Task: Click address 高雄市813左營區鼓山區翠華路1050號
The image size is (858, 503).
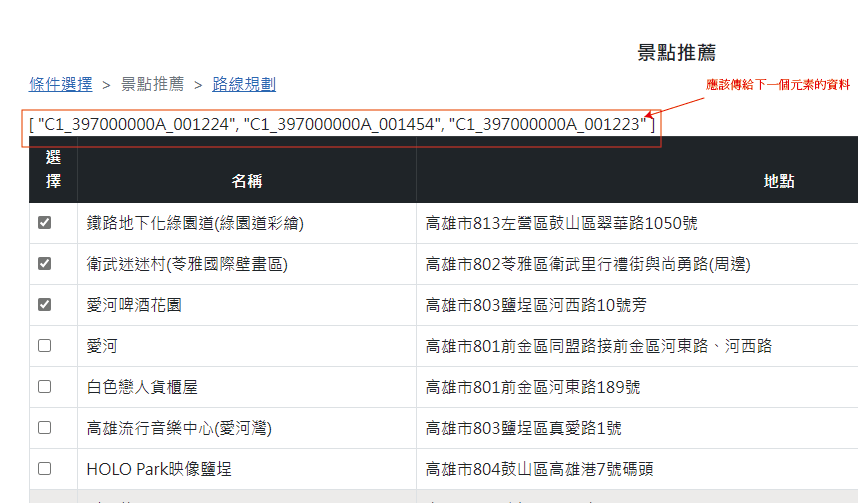Action: click(x=561, y=223)
